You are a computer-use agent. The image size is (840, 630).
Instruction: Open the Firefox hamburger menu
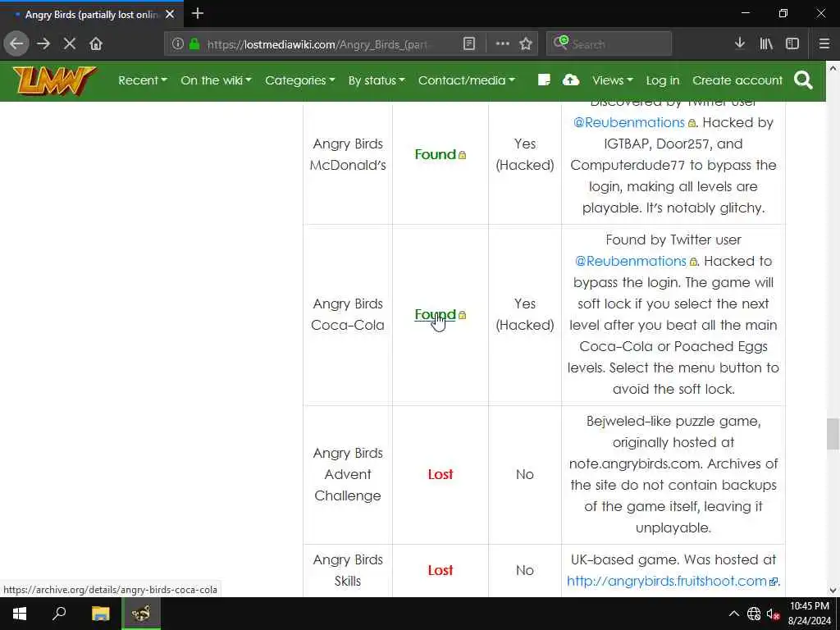pos(824,43)
